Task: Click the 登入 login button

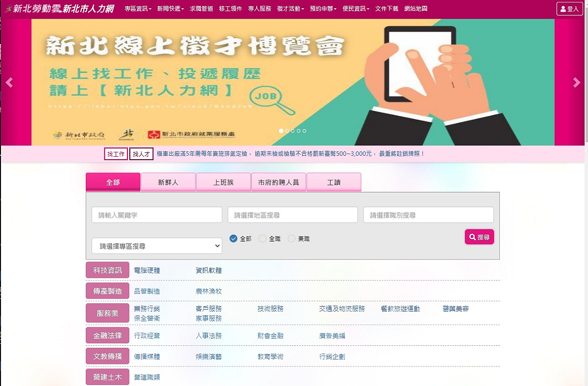Action: click(x=569, y=9)
